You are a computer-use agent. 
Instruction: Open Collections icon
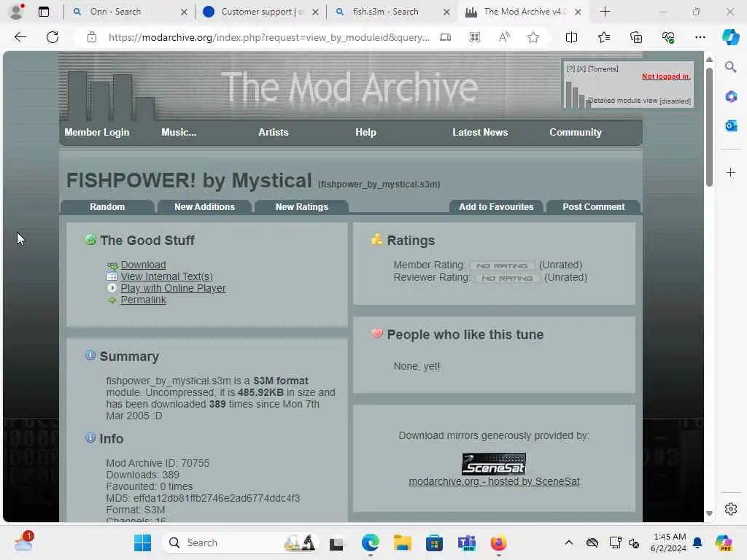636,37
